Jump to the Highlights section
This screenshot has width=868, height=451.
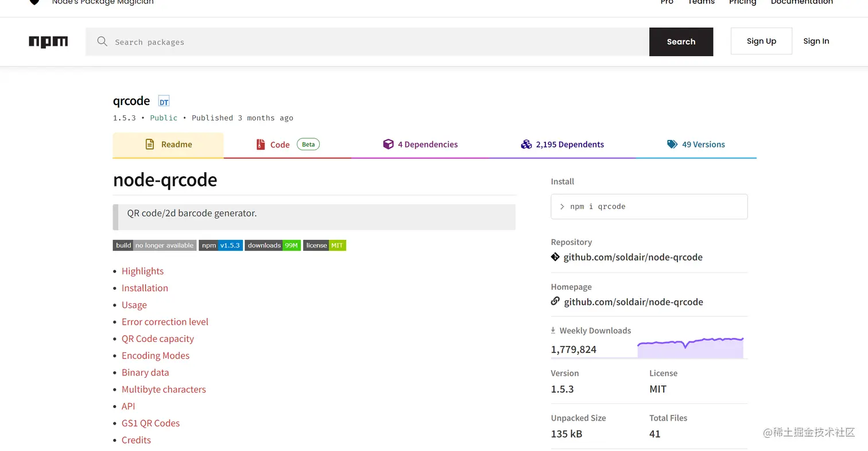point(142,271)
